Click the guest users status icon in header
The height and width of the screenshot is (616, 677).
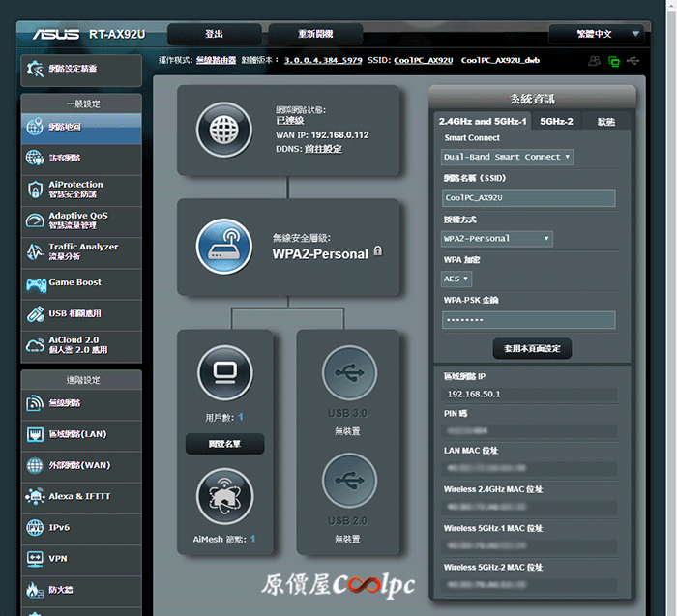click(594, 61)
